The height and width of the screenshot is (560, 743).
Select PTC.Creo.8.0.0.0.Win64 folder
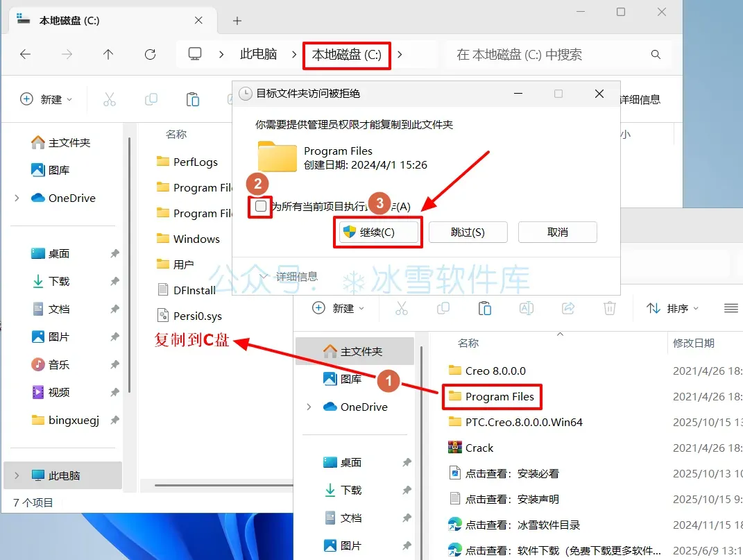pyautogui.click(x=515, y=422)
